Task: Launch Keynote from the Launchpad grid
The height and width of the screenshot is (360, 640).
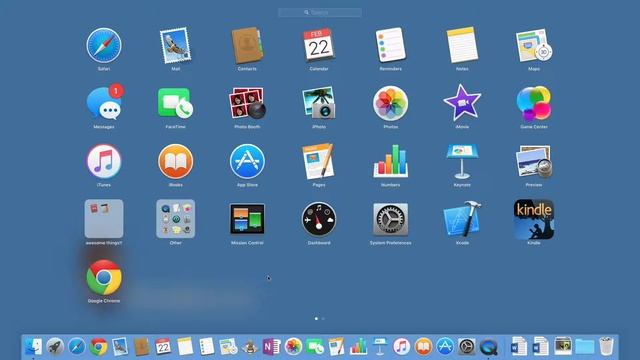Action: [462, 161]
